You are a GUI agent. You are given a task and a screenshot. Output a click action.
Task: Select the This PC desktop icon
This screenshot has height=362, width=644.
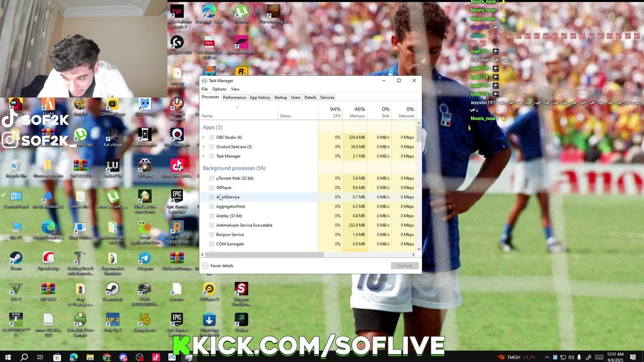click(x=16, y=230)
